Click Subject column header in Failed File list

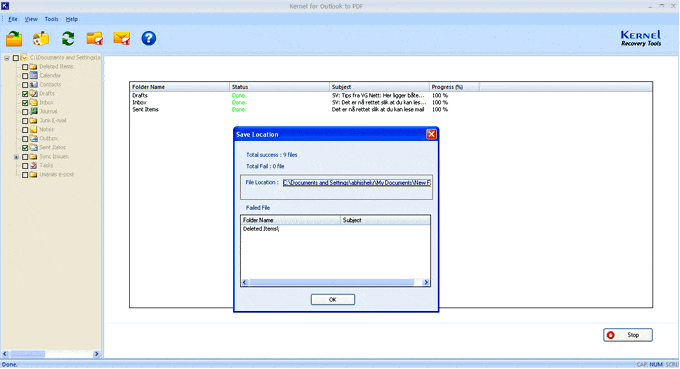pyautogui.click(x=386, y=220)
